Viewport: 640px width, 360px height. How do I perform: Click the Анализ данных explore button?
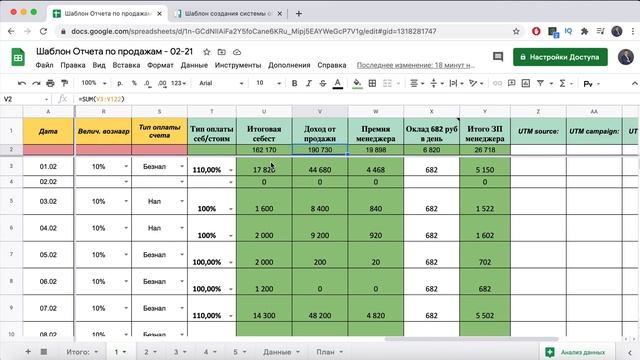[576, 352]
